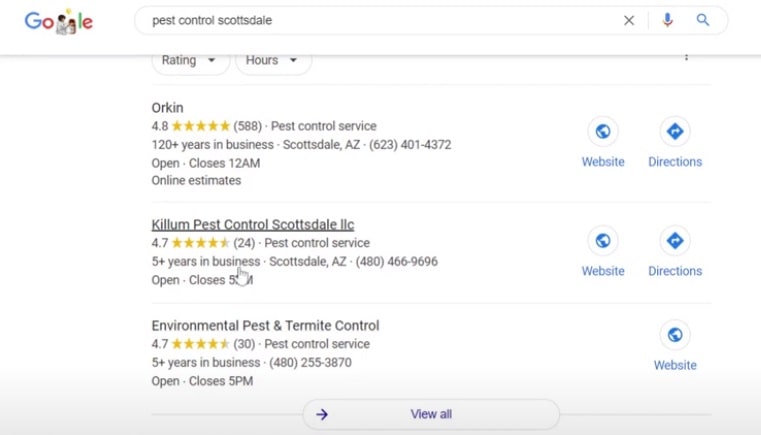
Task: Click the View all button
Action: tap(431, 414)
